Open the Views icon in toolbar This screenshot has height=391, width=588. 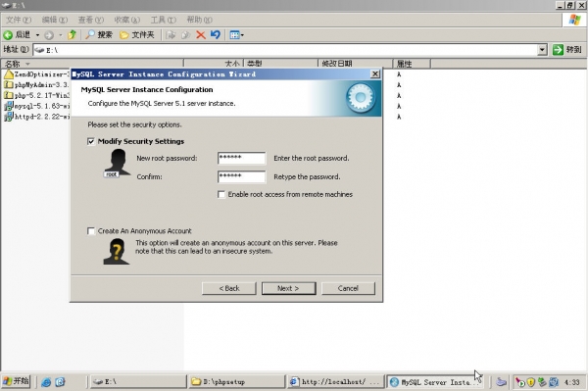234,35
